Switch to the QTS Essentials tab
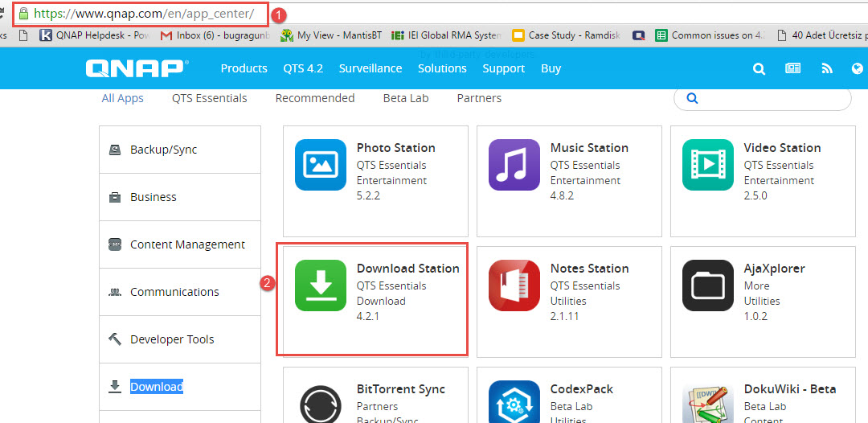Screen dimensions: 868x423 209,98
